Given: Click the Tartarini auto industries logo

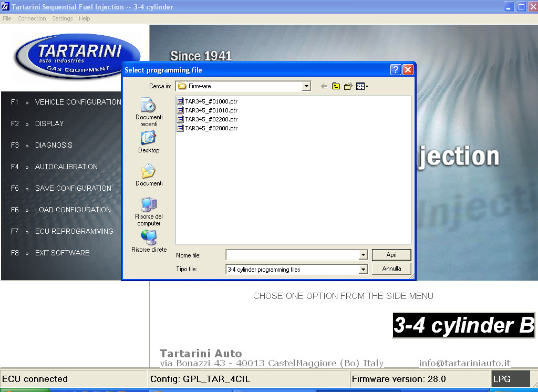Looking at the screenshot, I should click(78, 56).
